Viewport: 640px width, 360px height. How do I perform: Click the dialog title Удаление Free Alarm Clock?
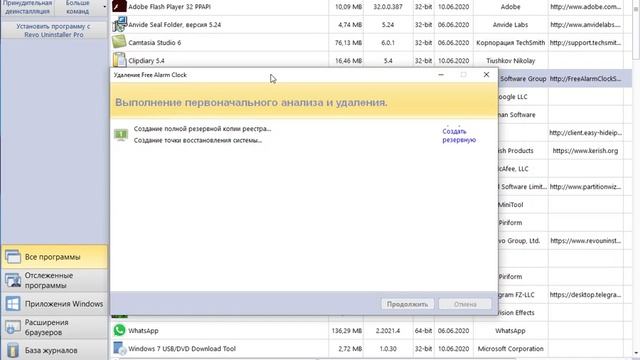tap(150, 75)
